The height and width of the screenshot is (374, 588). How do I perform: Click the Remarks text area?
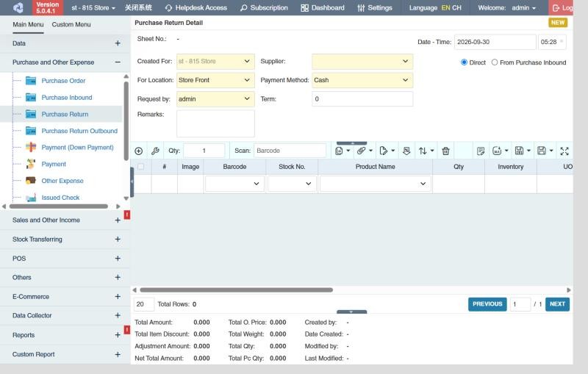click(x=215, y=123)
